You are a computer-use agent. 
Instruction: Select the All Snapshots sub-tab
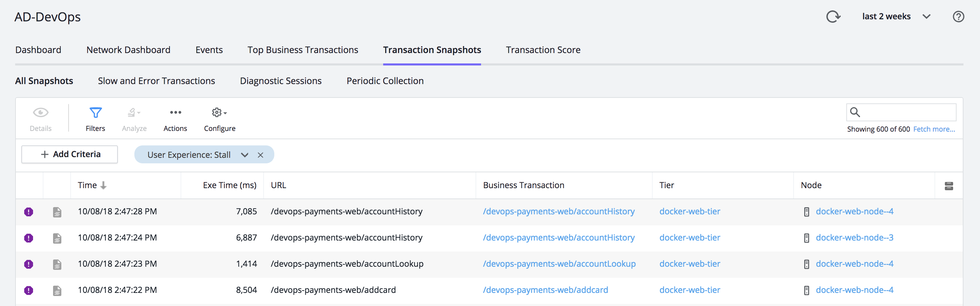[44, 81]
